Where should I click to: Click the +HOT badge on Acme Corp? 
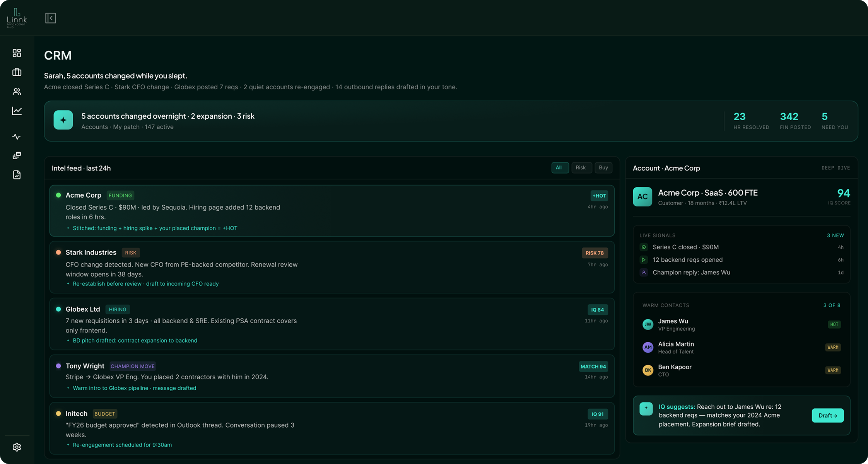(x=599, y=196)
